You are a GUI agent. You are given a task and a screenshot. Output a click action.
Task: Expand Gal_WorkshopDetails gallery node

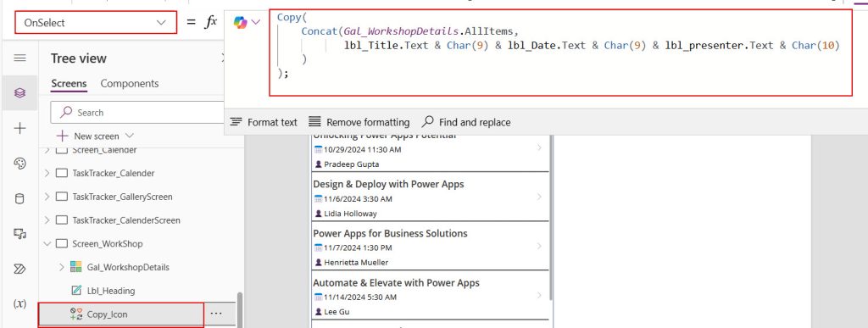pyautogui.click(x=61, y=267)
